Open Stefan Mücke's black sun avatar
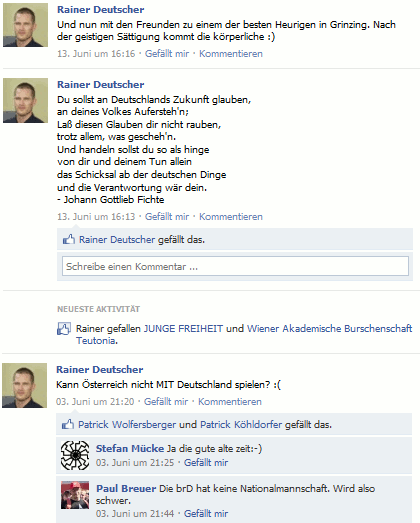 pos(75,455)
